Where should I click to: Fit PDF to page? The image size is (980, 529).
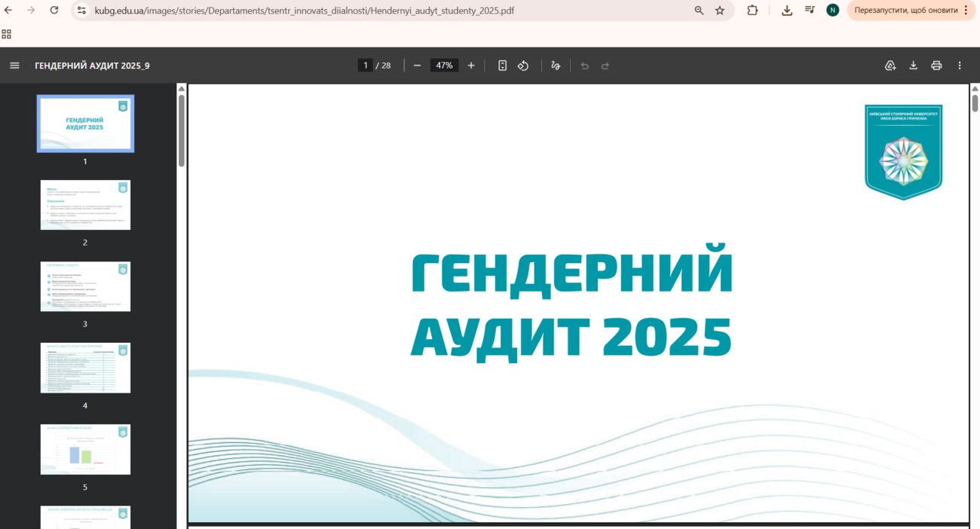[502, 66]
